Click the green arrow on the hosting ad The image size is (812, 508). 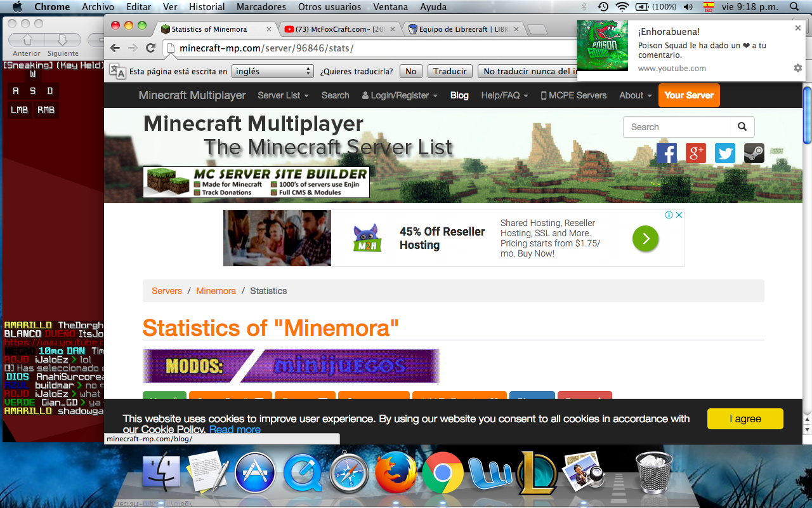click(x=645, y=239)
